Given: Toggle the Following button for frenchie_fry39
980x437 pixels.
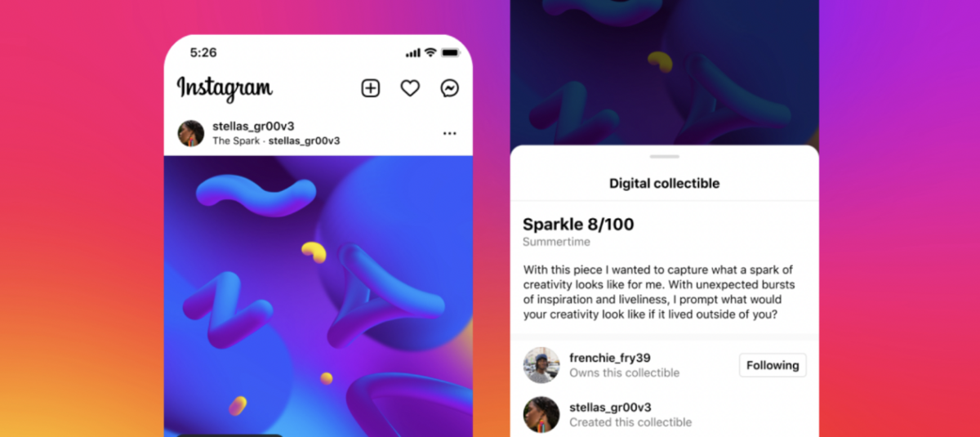Looking at the screenshot, I should pyautogui.click(x=773, y=365).
